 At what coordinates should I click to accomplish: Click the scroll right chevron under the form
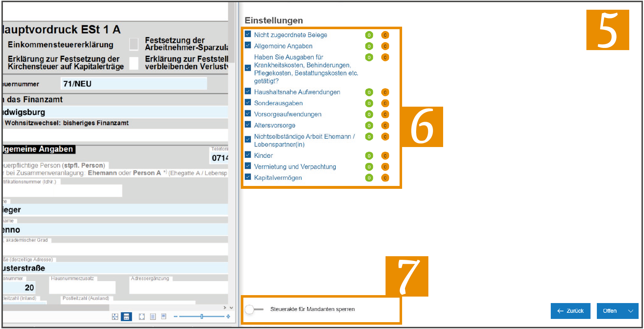pyautogui.click(x=225, y=308)
